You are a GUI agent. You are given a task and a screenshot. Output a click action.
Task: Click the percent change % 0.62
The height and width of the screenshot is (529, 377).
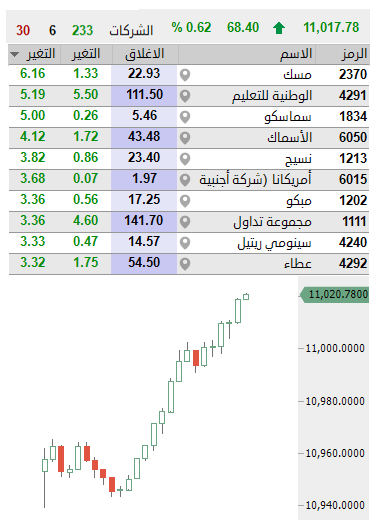191,27
